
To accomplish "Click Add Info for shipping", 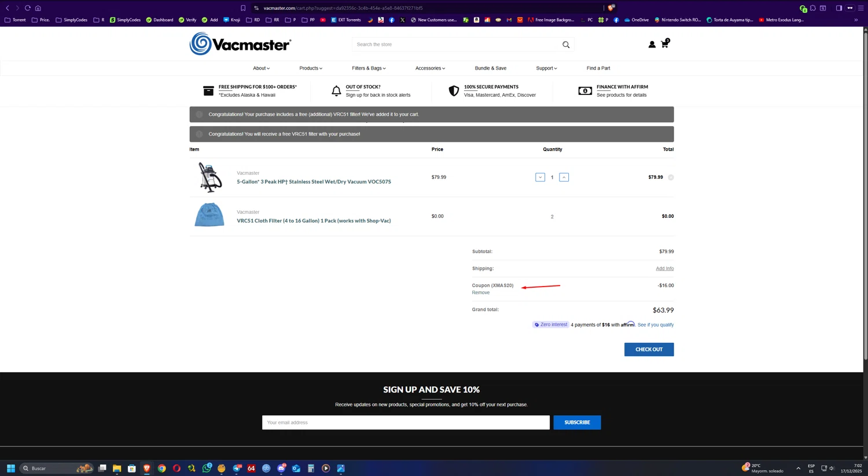I will 664,269.
